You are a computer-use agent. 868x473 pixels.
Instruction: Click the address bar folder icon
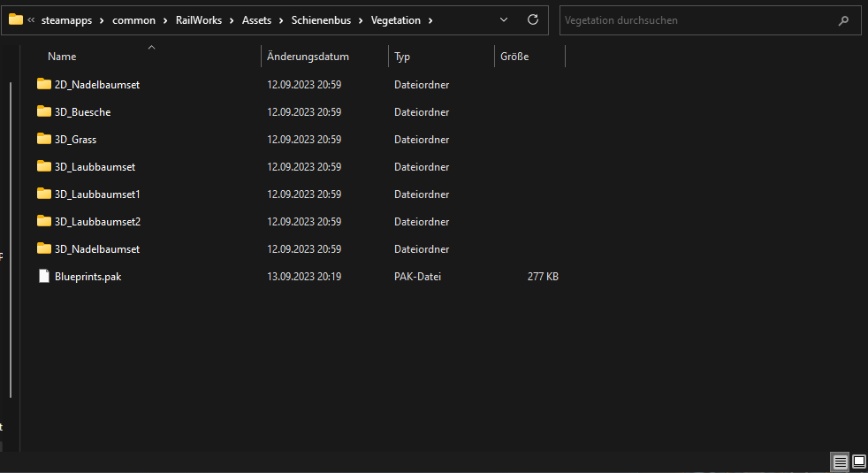[x=16, y=19]
